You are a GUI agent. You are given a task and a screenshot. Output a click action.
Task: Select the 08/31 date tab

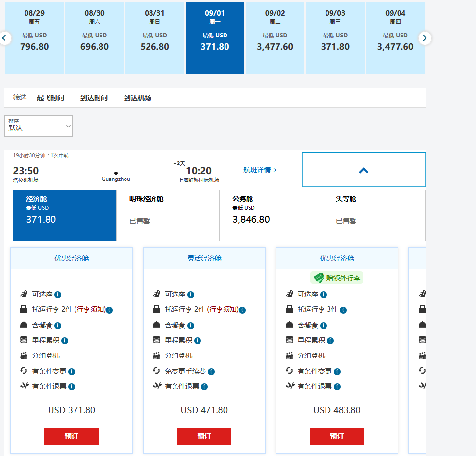(x=155, y=38)
